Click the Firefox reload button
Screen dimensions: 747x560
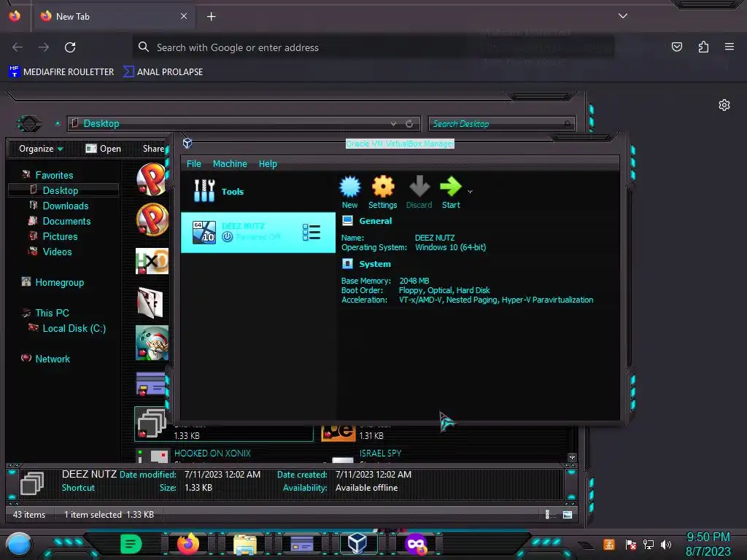[70, 47]
